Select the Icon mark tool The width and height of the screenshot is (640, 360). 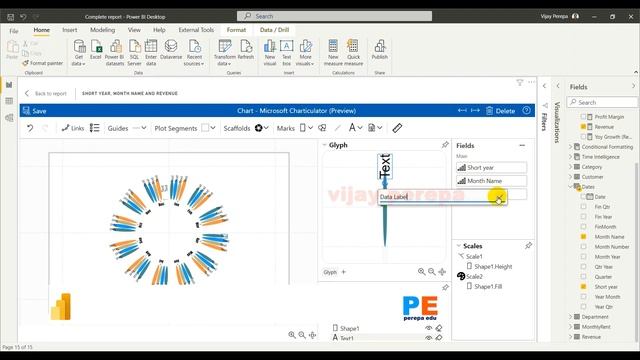coord(322,128)
